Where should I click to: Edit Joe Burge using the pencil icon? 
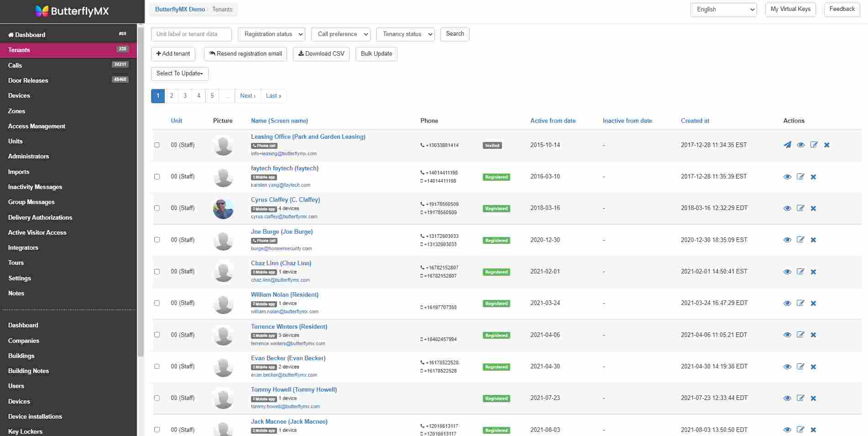tap(800, 240)
